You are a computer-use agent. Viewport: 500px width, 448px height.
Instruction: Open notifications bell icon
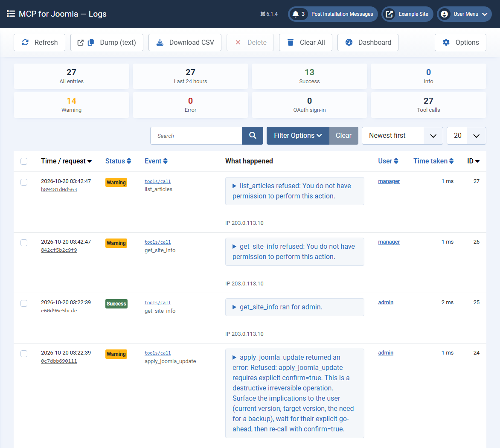click(296, 14)
